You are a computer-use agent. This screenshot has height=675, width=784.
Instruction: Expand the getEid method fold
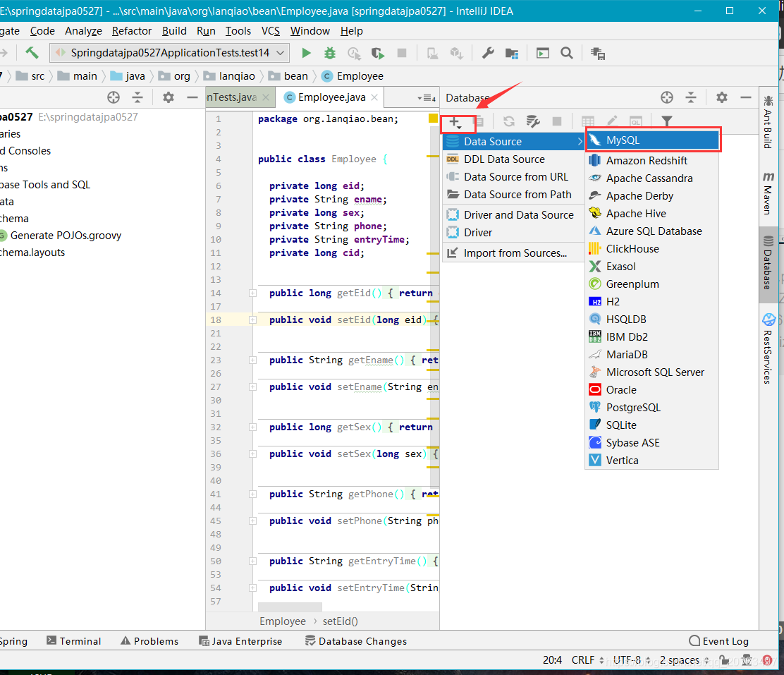(x=253, y=293)
